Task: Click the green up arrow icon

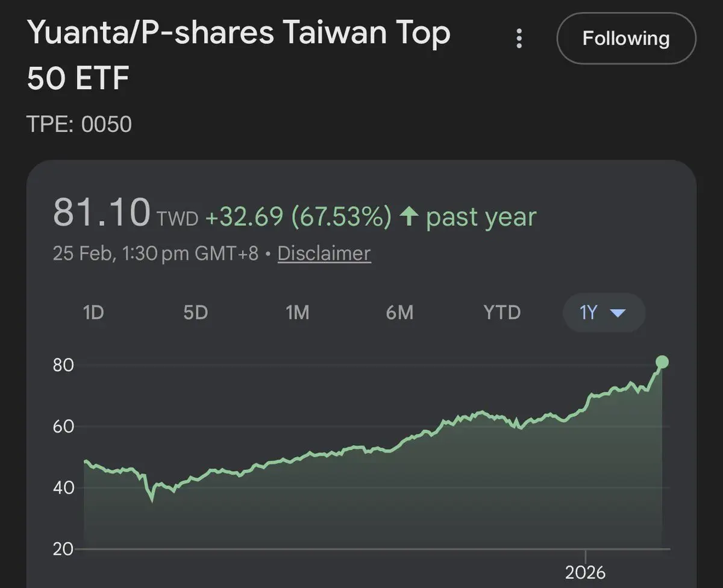Action: click(x=409, y=216)
